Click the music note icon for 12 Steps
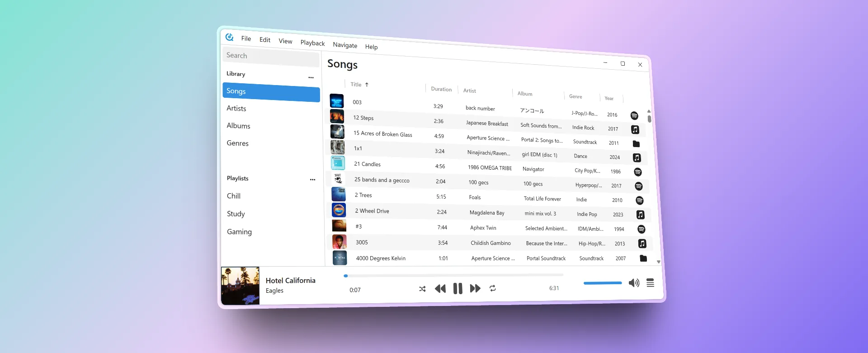Viewport: 868px width, 353px height. click(635, 130)
